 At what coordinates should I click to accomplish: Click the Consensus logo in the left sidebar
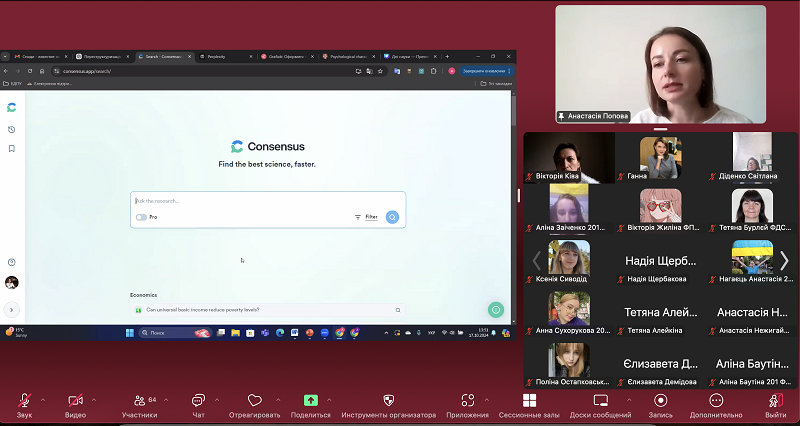tap(11, 107)
